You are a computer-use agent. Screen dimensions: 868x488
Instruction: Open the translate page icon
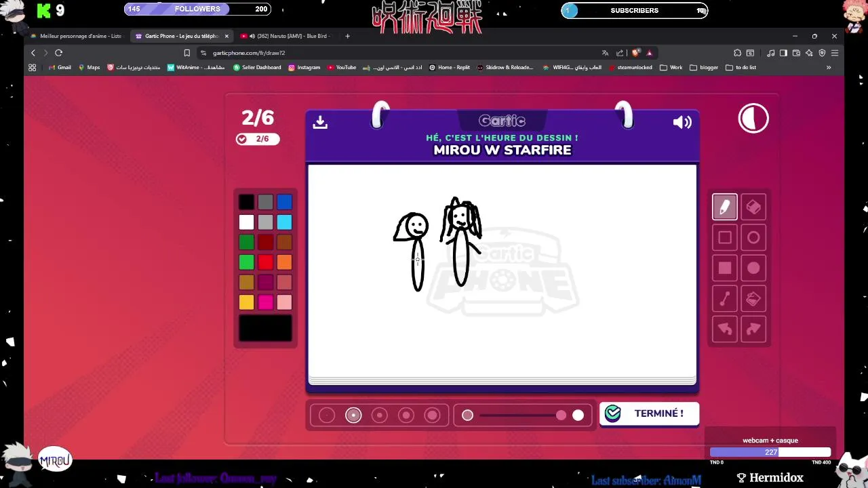(x=605, y=53)
